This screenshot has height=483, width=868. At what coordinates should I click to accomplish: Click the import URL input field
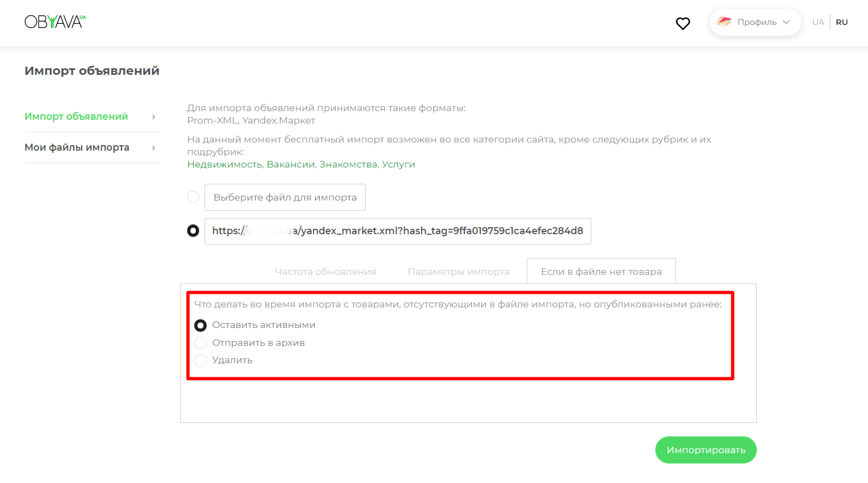397,231
